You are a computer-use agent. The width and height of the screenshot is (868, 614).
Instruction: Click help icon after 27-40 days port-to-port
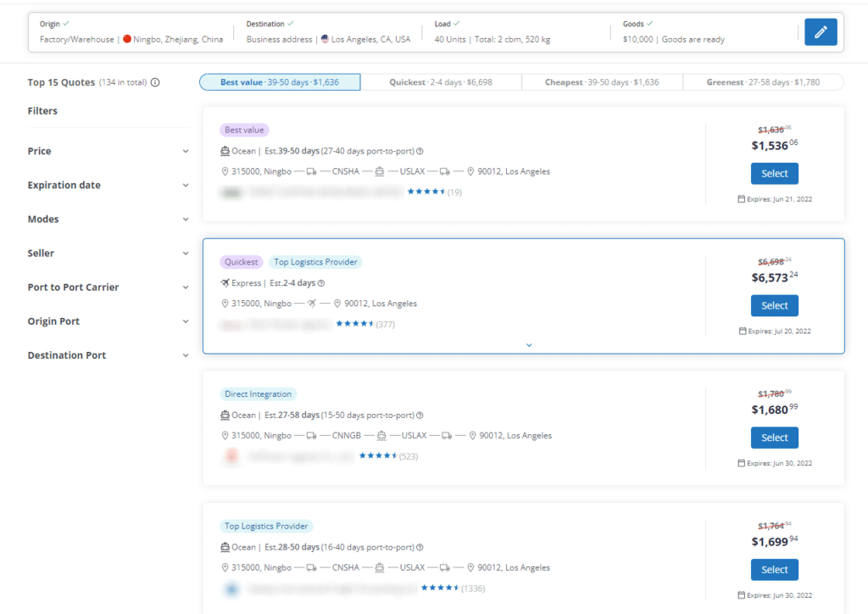[420, 151]
